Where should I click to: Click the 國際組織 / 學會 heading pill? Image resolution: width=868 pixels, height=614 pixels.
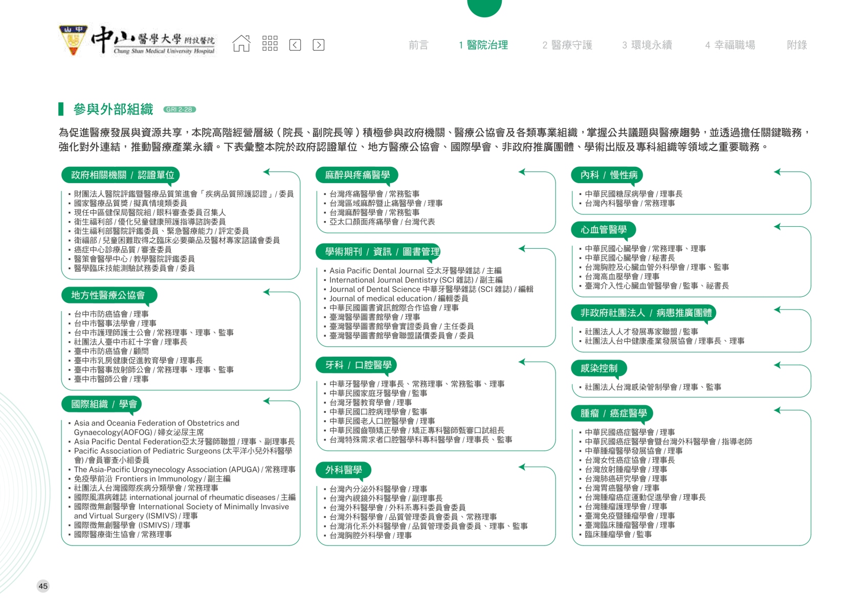coord(104,404)
